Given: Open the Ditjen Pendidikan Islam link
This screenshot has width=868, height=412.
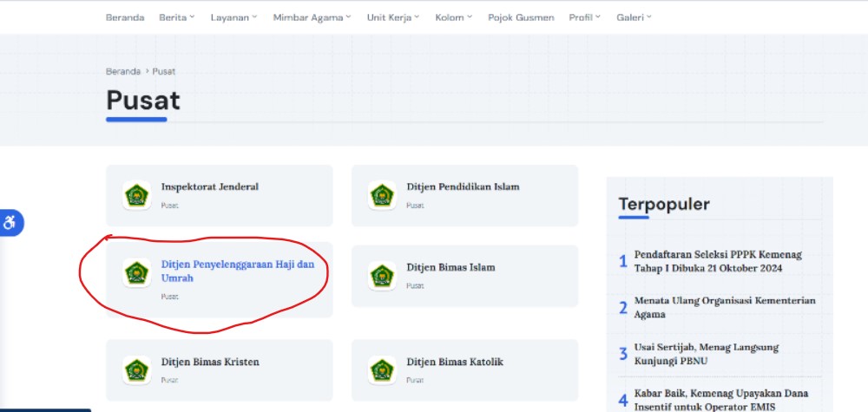Looking at the screenshot, I should 463,186.
